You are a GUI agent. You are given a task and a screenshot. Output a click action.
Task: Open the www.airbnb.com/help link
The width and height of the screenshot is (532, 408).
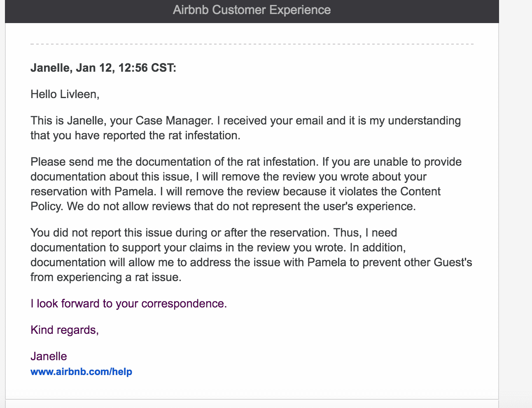click(81, 372)
